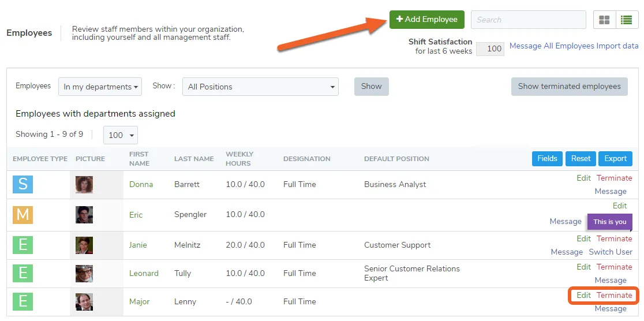Open Janie Melnitz's profile picture
This screenshot has height=321, width=644.
click(x=84, y=245)
